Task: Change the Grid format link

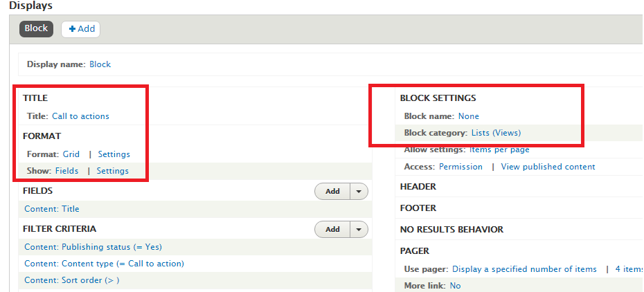Action: click(71, 154)
